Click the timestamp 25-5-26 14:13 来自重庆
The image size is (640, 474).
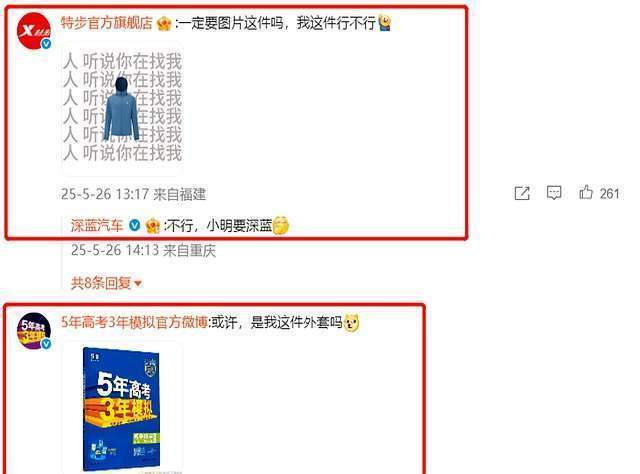[x=143, y=250]
